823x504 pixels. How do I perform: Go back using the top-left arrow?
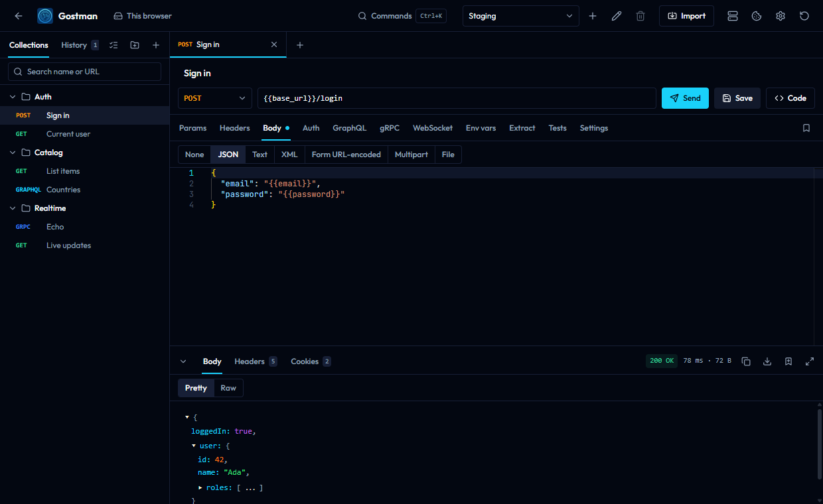point(19,16)
